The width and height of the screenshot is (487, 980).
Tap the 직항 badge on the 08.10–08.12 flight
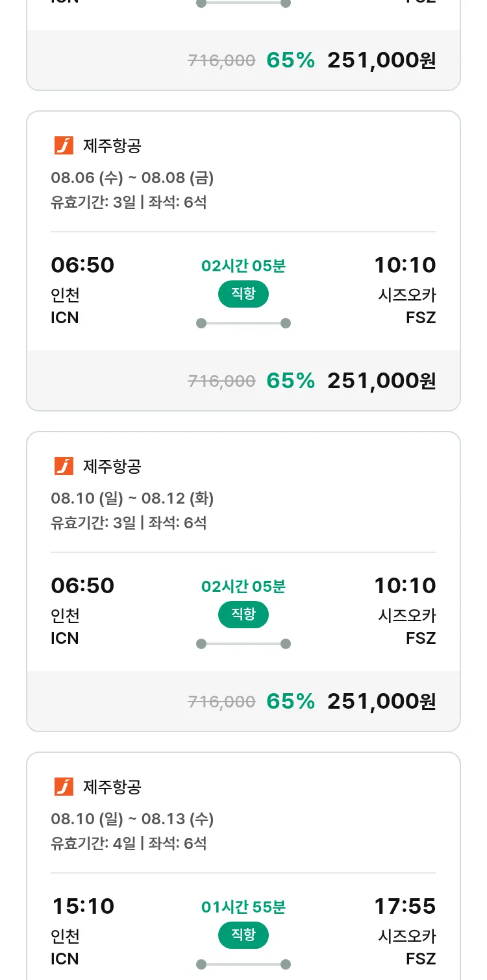pos(243,615)
